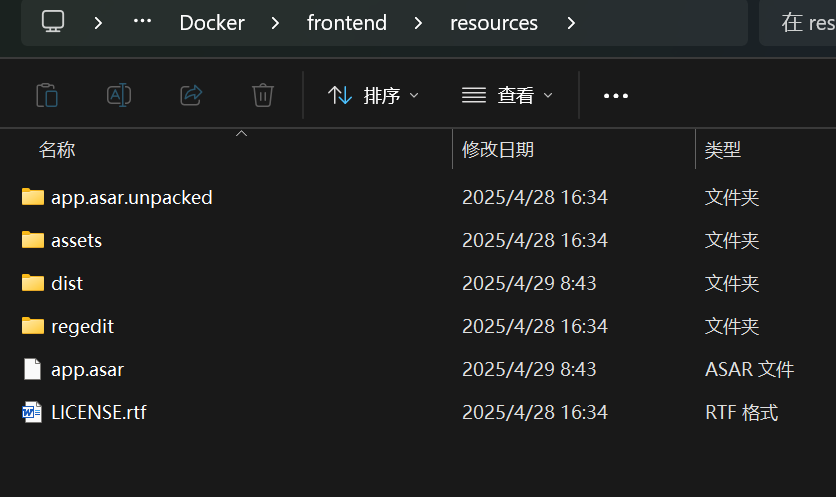This screenshot has width=836, height=497.
Task: Expand the chevron after Docker breadcrumb
Action: 275,23
